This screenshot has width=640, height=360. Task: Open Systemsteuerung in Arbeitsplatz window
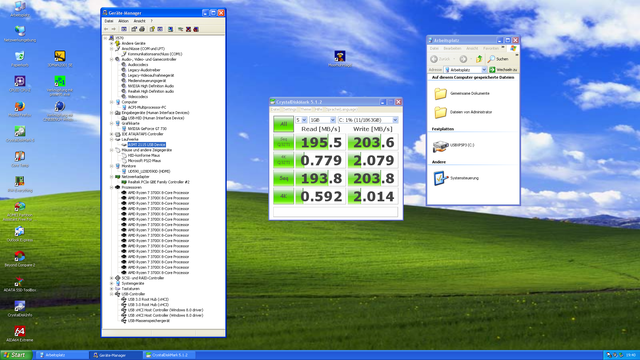pyautogui.click(x=456, y=178)
